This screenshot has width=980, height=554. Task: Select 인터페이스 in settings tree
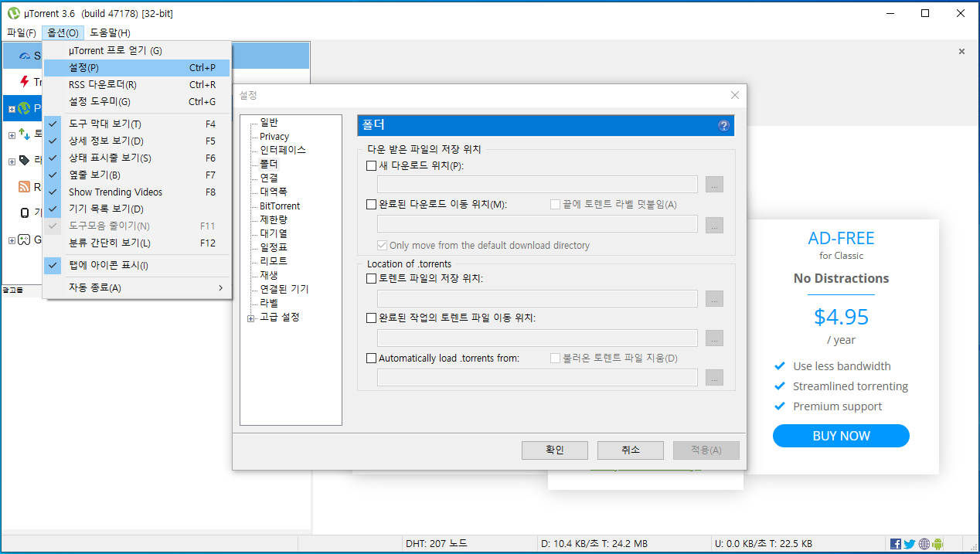[283, 150]
